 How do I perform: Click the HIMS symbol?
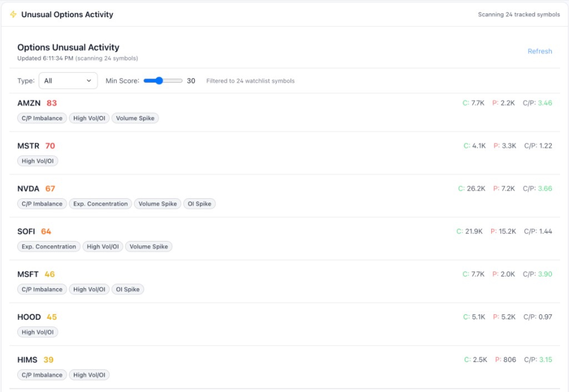click(27, 360)
